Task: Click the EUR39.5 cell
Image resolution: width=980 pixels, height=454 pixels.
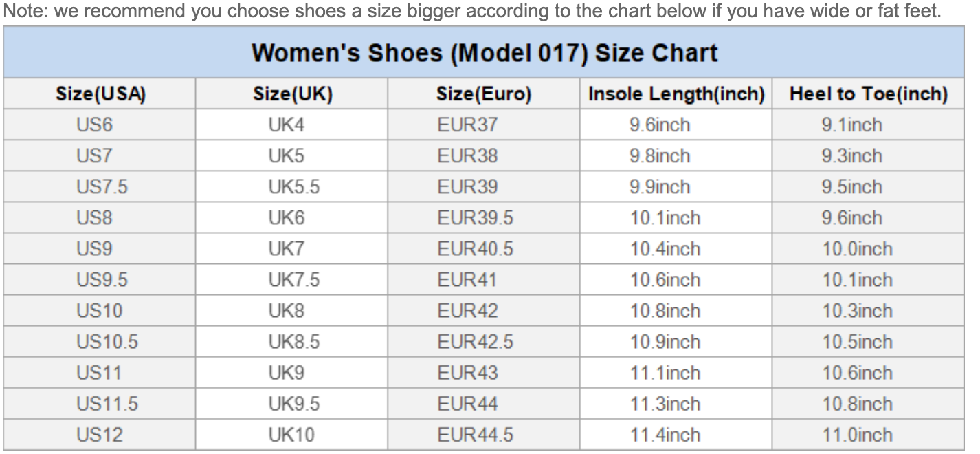Action: [x=475, y=218]
